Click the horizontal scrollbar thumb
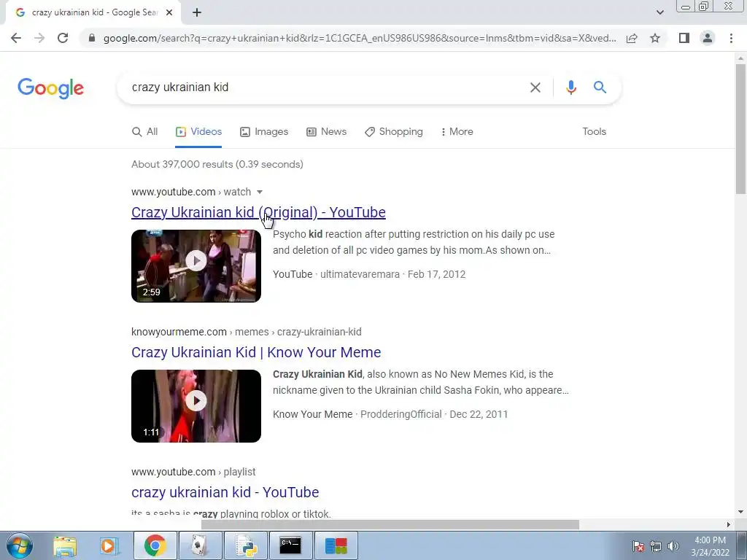Viewport: 747px width, 560px height. click(390, 525)
